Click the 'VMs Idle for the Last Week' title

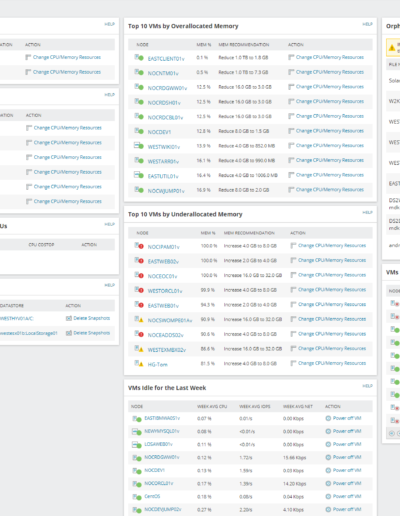(167, 388)
